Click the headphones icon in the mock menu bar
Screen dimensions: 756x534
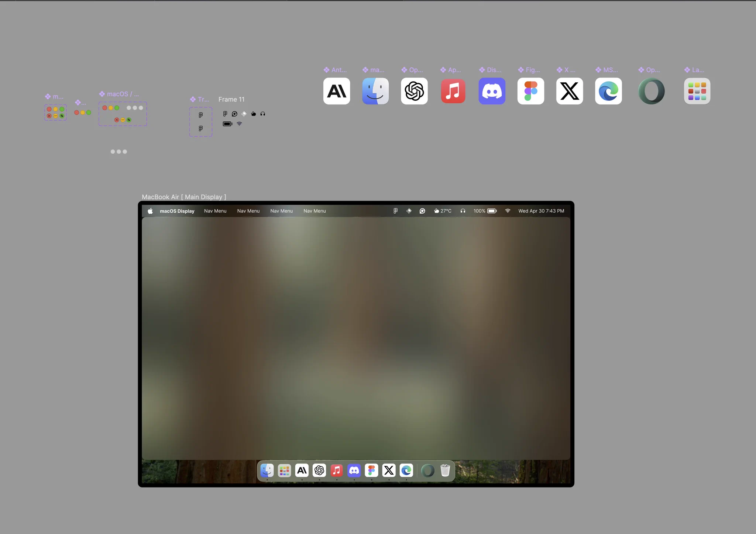point(463,211)
